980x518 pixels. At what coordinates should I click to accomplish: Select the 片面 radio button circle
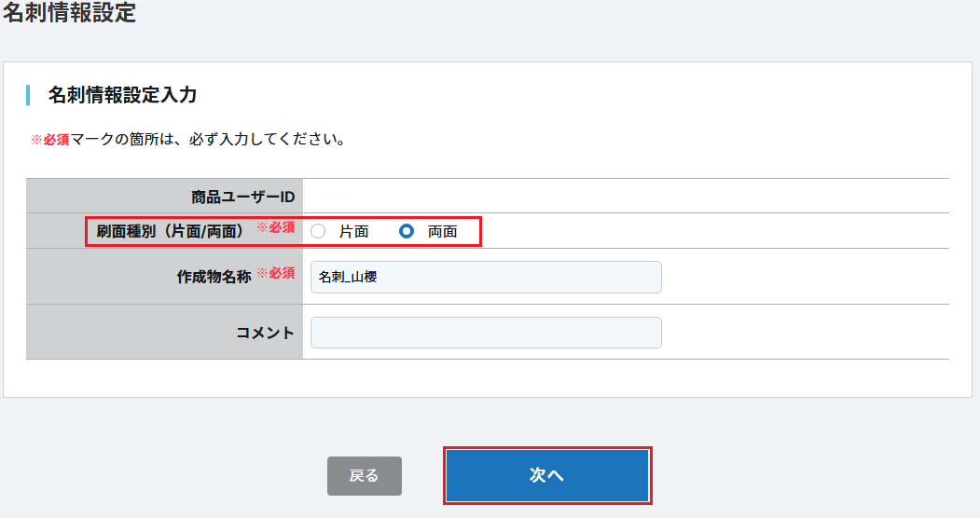(x=318, y=231)
